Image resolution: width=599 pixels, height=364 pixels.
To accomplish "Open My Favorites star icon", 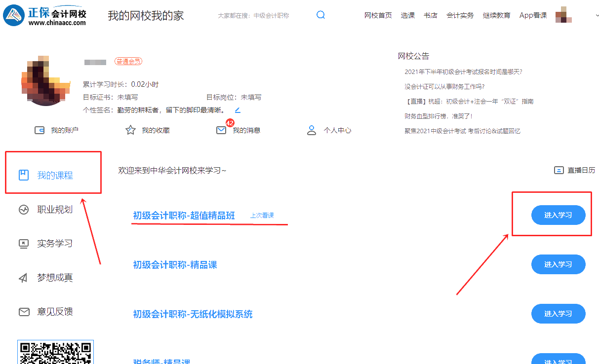I will (x=130, y=130).
